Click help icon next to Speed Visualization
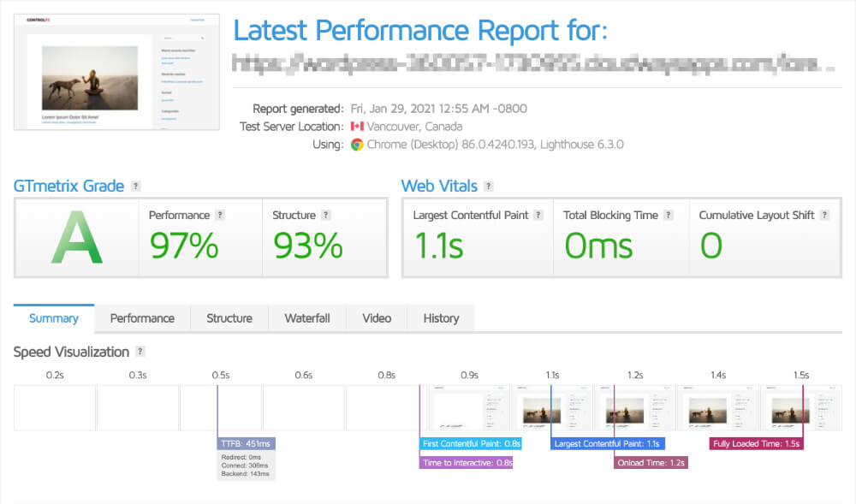This screenshot has width=856, height=504. [140, 352]
